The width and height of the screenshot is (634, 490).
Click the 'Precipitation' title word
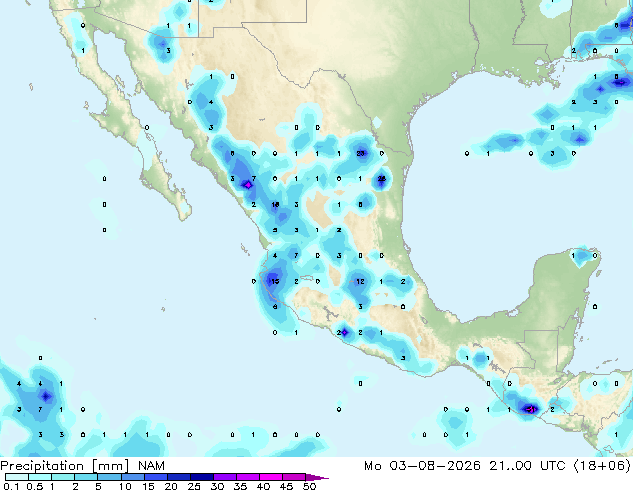(42, 466)
